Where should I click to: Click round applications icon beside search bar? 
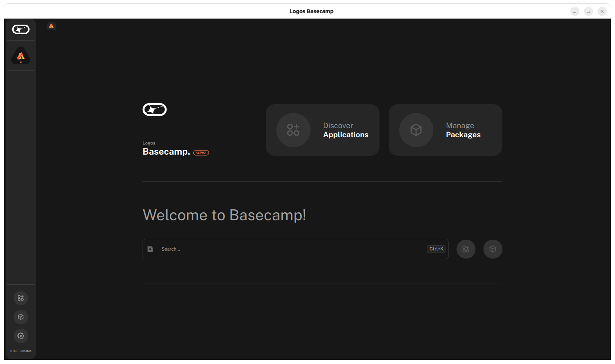466,249
